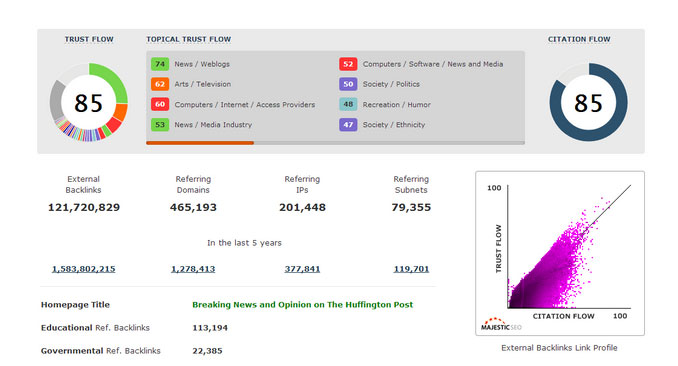Image resolution: width=678 pixels, height=366 pixels.
Task: Select the red 52 Computers / Software badge
Action: (348, 64)
